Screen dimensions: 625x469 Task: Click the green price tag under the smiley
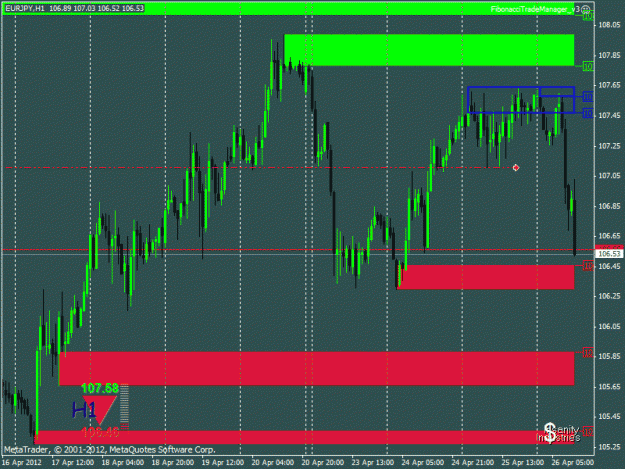coord(588,16)
